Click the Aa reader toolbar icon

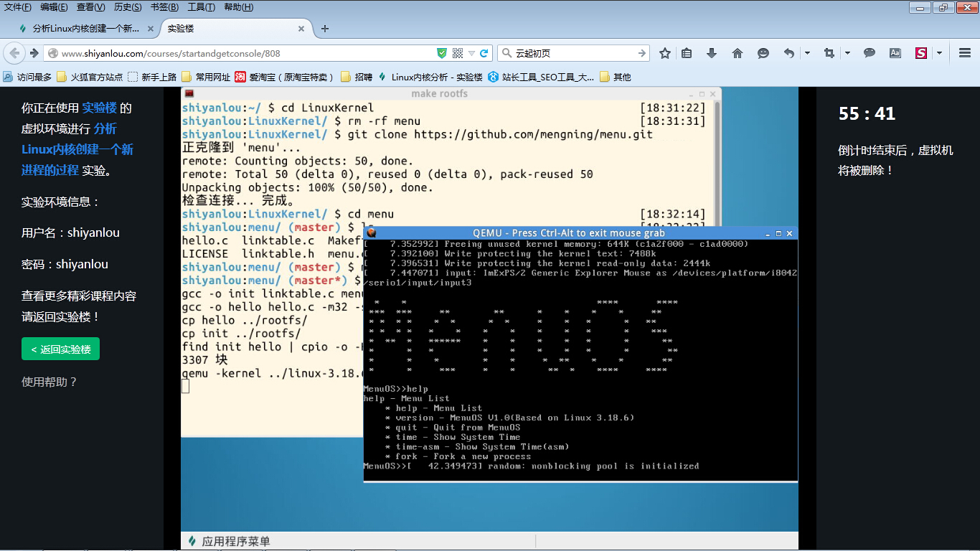tap(895, 53)
